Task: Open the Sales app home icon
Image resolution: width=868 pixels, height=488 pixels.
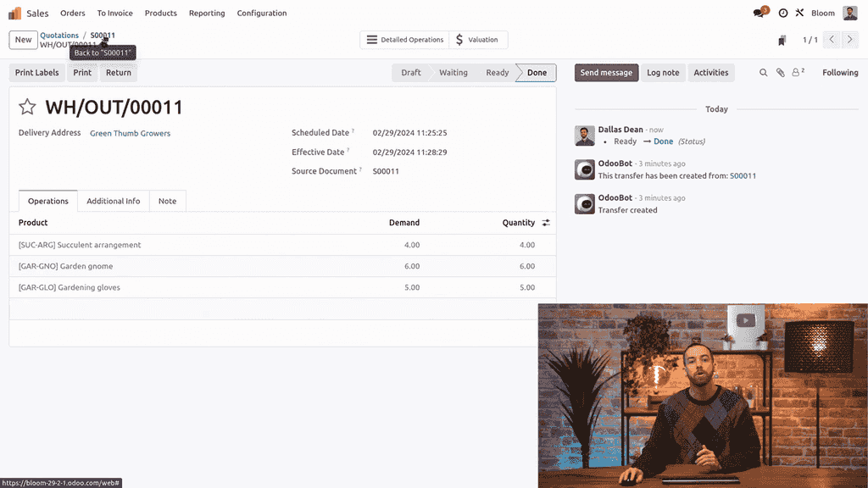Action: pyautogui.click(x=14, y=13)
